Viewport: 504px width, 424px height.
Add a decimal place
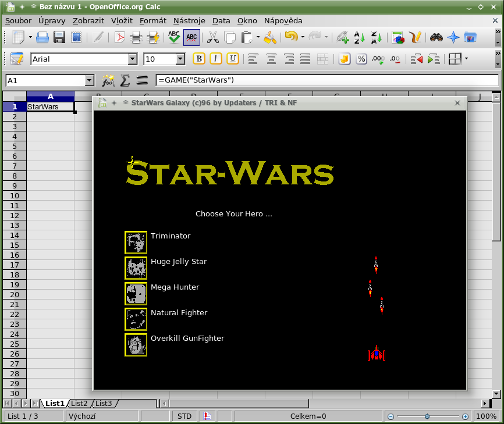378,59
